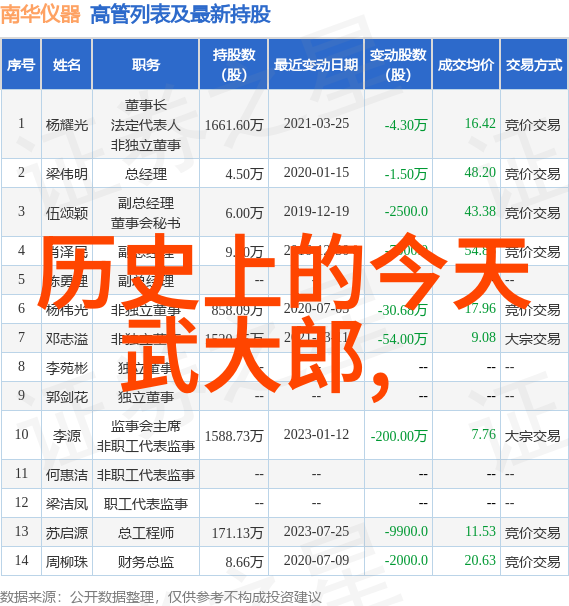Click the 数据来源 footer note
Image resolution: width=569 pixels, height=606 pixels.
click(x=161, y=597)
